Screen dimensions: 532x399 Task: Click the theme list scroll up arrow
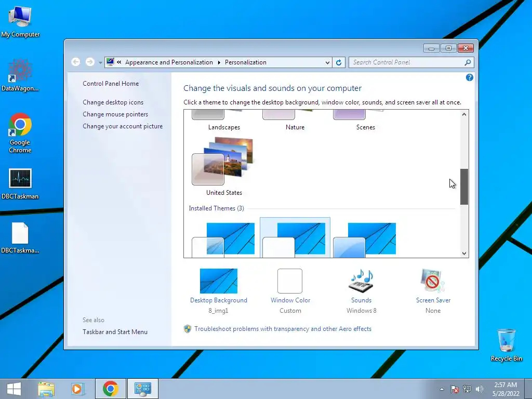tap(464, 114)
